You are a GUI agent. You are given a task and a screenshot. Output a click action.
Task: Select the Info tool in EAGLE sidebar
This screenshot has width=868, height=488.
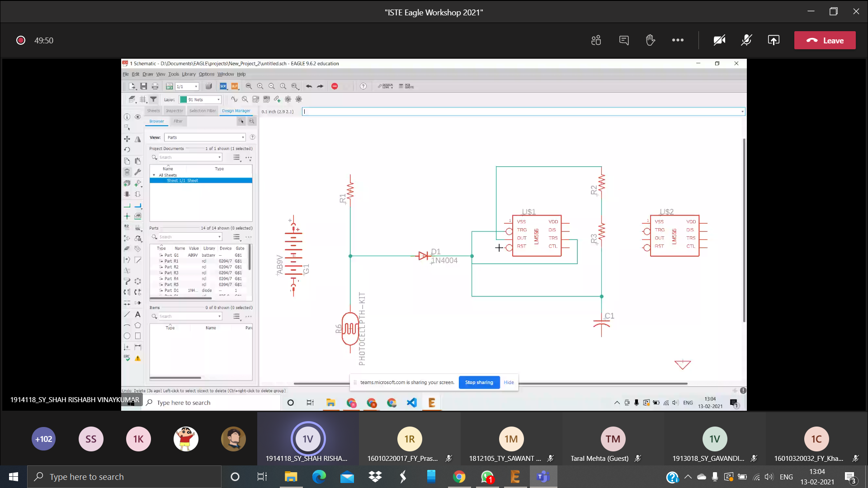(127, 117)
